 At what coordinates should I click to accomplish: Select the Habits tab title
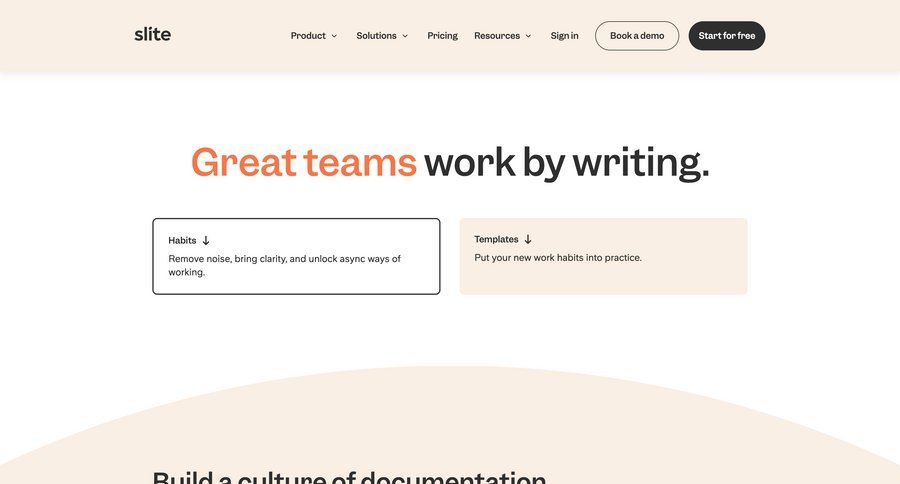pos(182,240)
